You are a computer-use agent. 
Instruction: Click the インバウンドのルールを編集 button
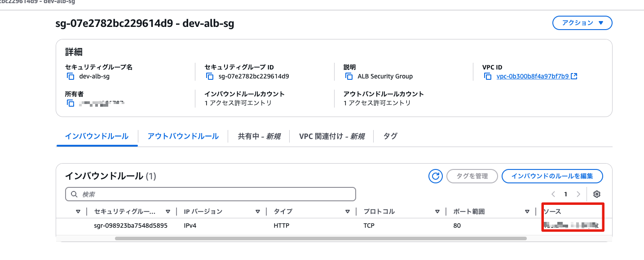552,176
